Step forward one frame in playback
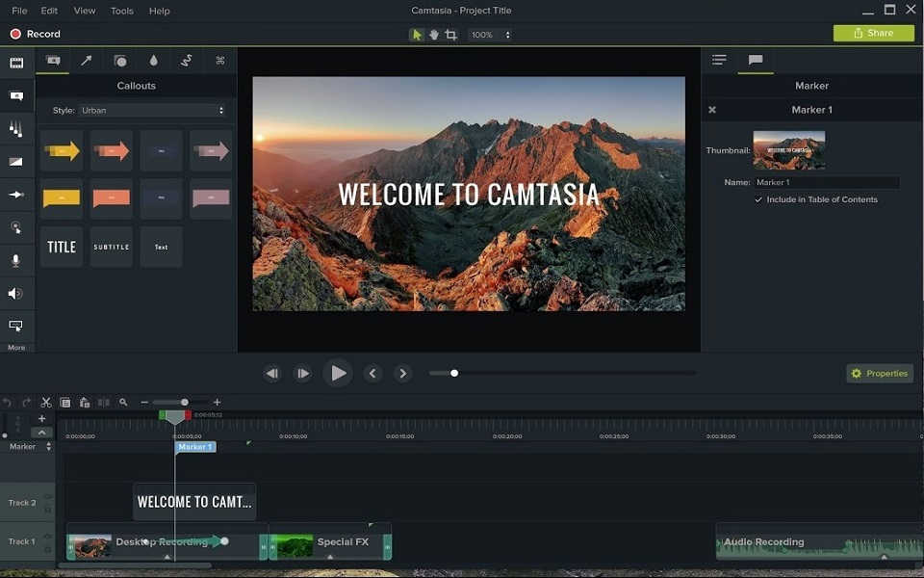Image resolution: width=924 pixels, height=578 pixels. coord(302,374)
